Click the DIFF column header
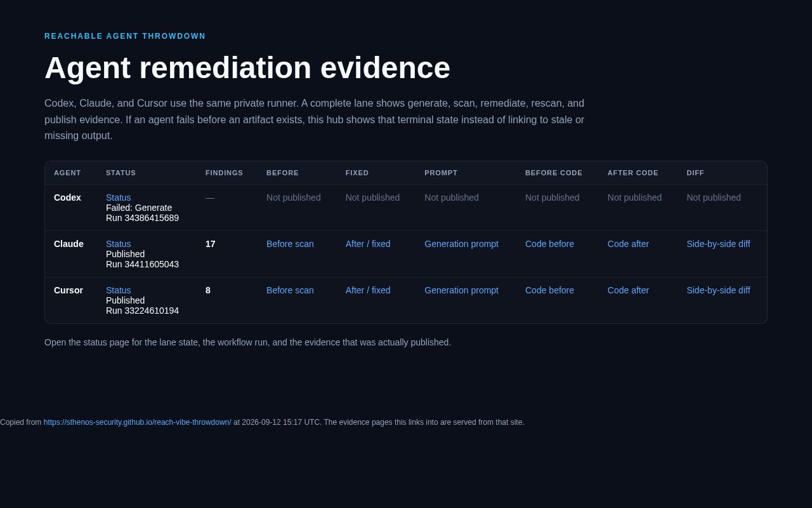The width and height of the screenshot is (812, 508). click(x=695, y=173)
